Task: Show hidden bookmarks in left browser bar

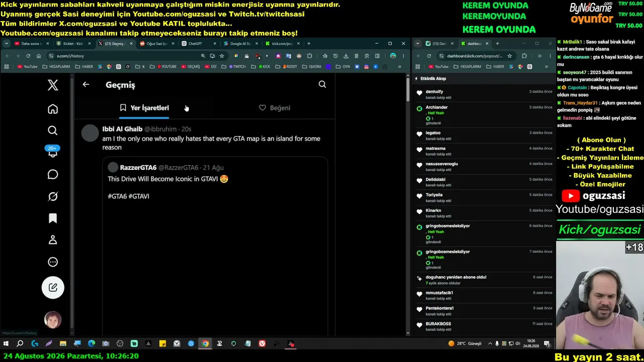Action: [399, 66]
